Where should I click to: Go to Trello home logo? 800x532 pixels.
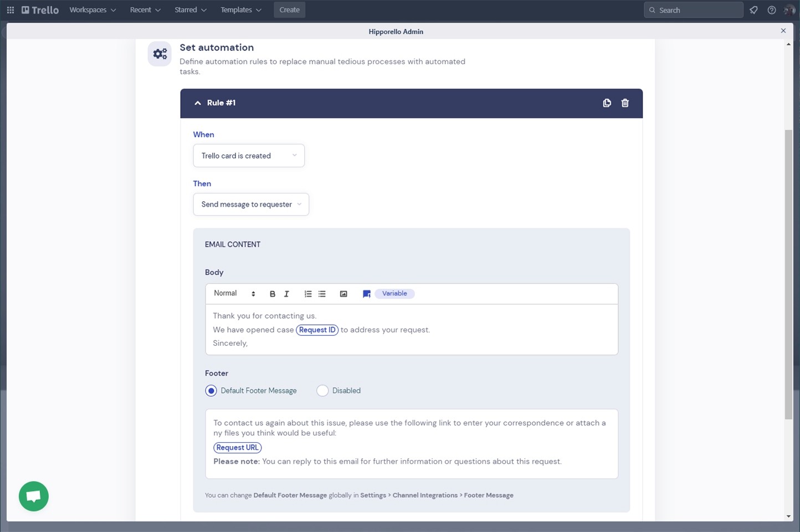[x=40, y=10]
